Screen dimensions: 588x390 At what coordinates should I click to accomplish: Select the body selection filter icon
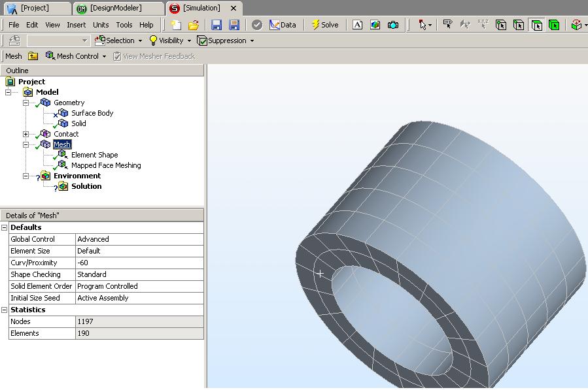(x=554, y=25)
